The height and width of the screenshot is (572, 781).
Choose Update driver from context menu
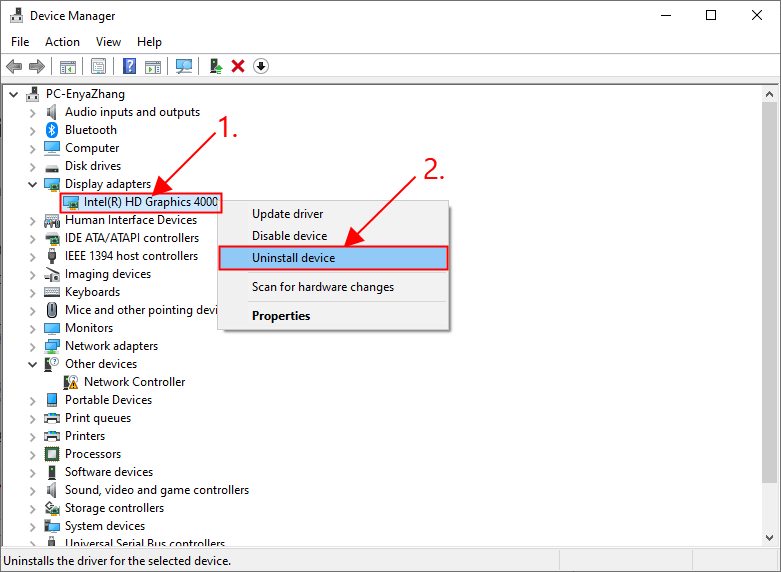click(333, 214)
